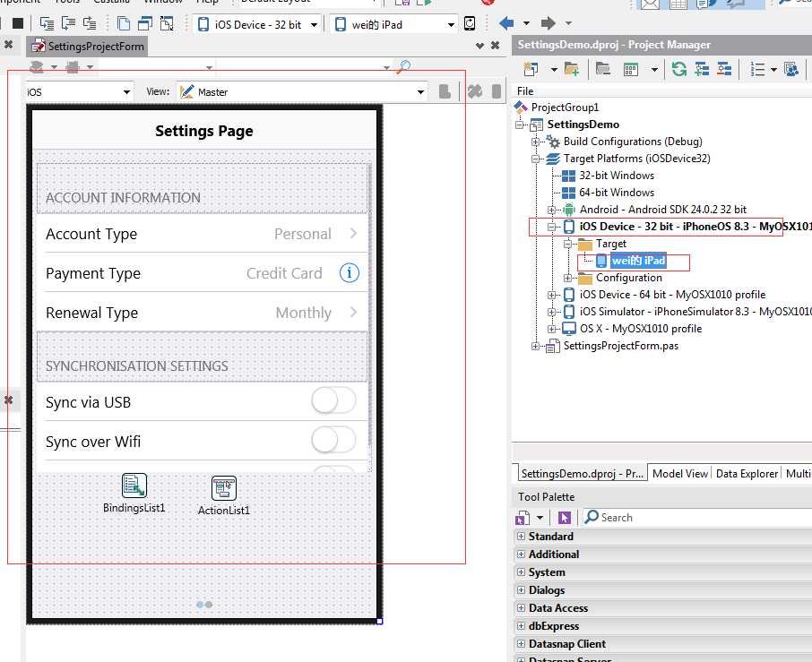812x662 pixels.
Task: Click the Expand All tree icon
Action: point(702,69)
